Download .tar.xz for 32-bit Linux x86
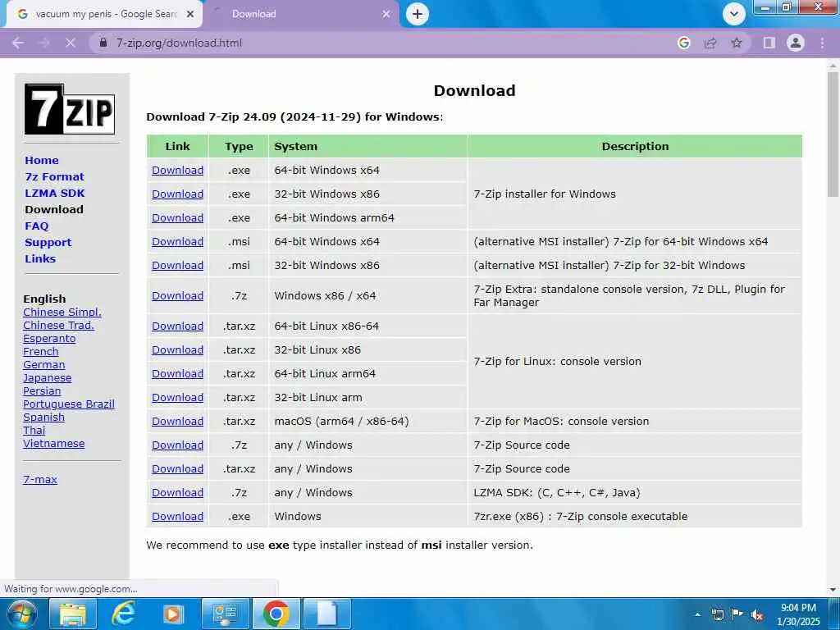 tap(177, 349)
